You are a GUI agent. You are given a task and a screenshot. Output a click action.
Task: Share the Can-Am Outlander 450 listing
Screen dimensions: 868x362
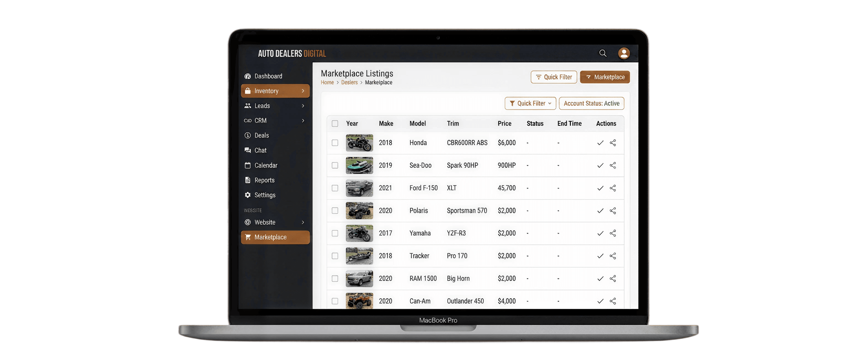coord(613,301)
